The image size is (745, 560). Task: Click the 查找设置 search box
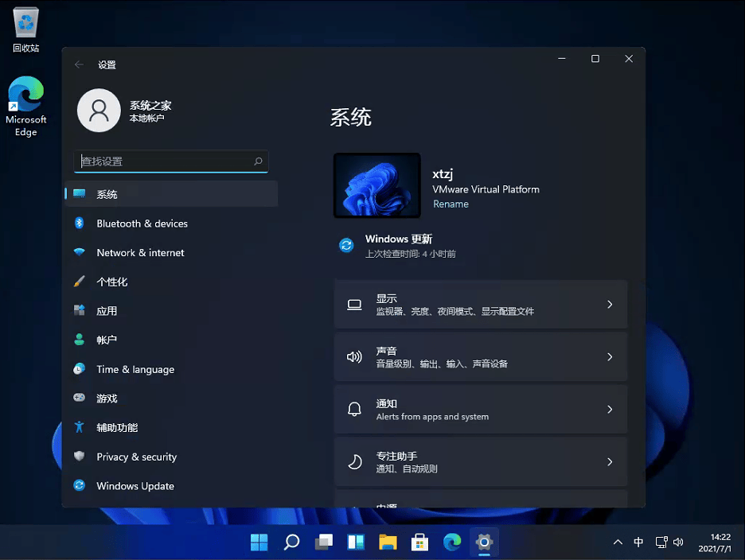170,161
